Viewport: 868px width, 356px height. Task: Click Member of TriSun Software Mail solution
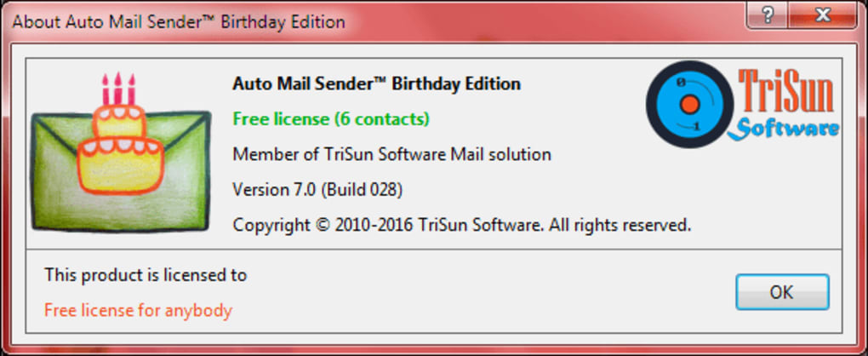[392, 154]
